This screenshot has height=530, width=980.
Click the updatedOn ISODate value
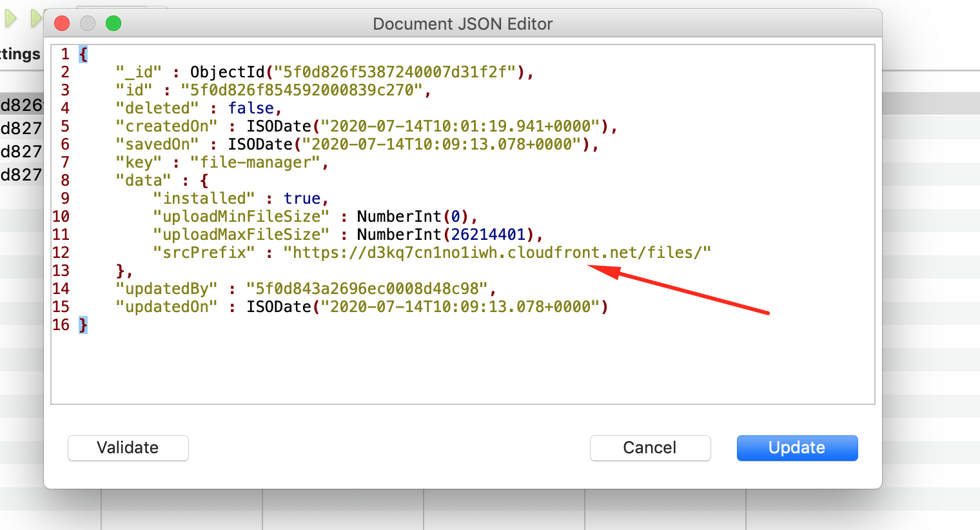coord(427,307)
